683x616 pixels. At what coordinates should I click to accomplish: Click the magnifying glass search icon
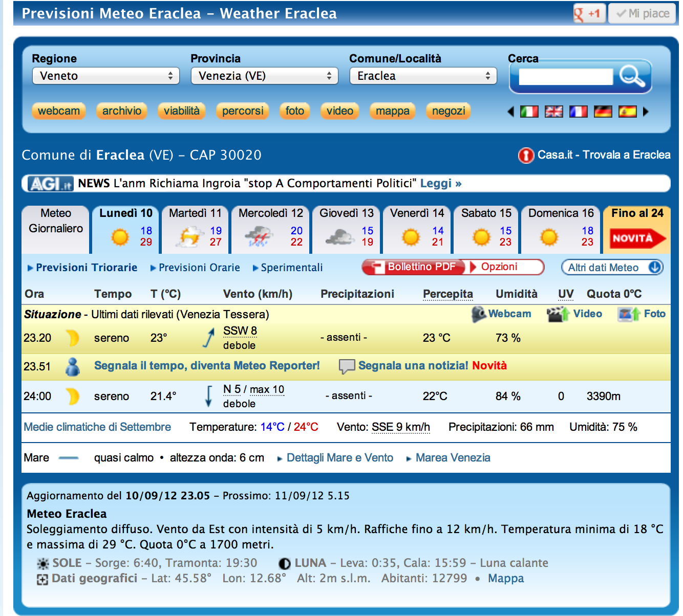pos(632,76)
